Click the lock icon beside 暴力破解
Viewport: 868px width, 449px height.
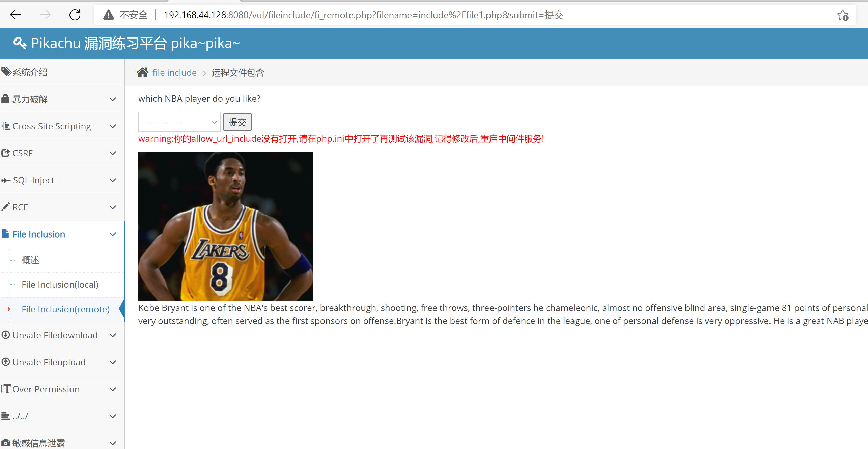tap(5, 99)
